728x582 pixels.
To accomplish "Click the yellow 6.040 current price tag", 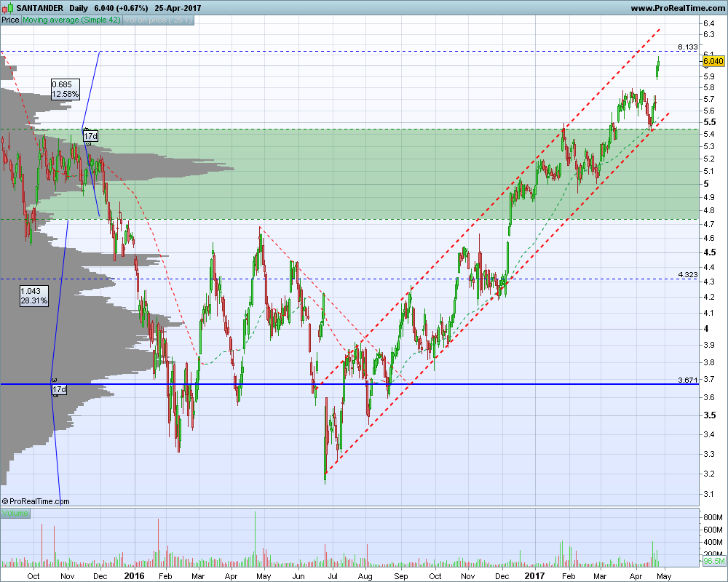I will [713, 61].
